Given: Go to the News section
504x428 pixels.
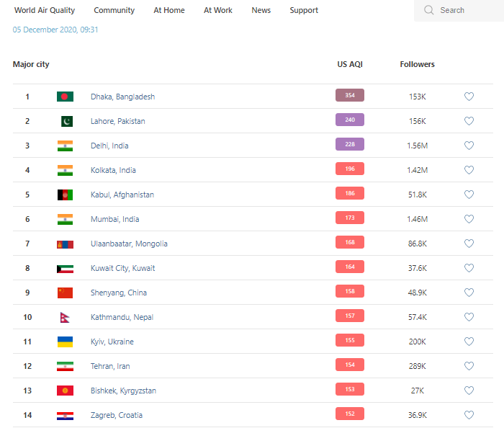Looking at the screenshot, I should click(x=261, y=10).
